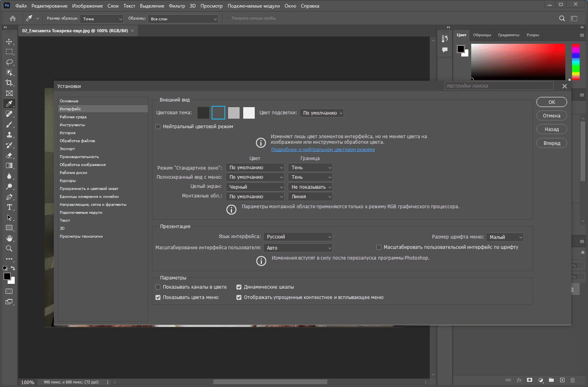Select the Rectangle shape tool

click(x=9, y=228)
